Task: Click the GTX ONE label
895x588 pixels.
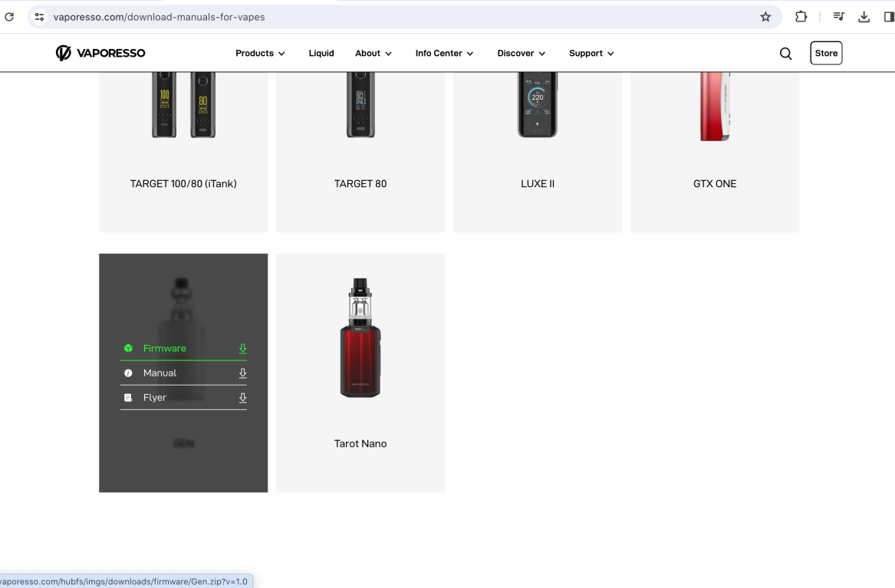Action: (715, 184)
